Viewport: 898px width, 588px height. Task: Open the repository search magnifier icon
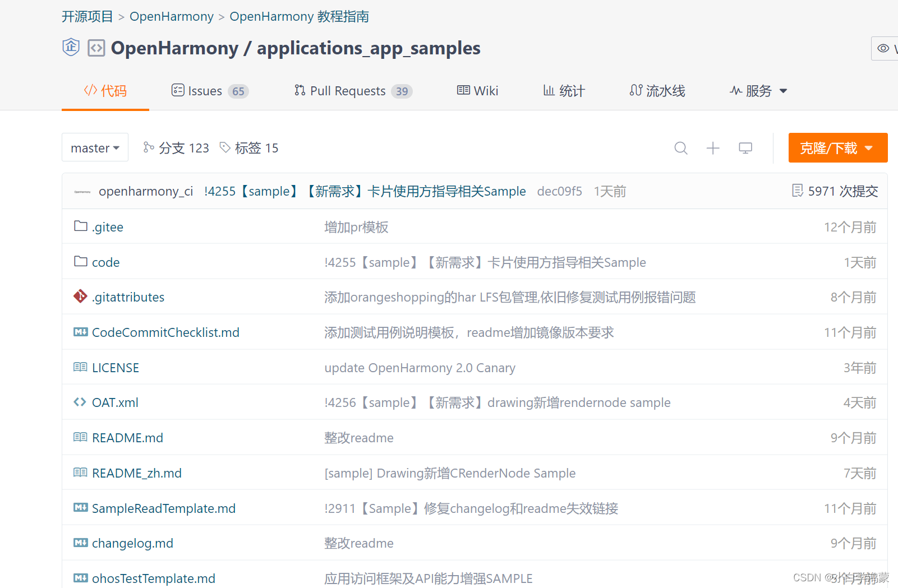(681, 148)
